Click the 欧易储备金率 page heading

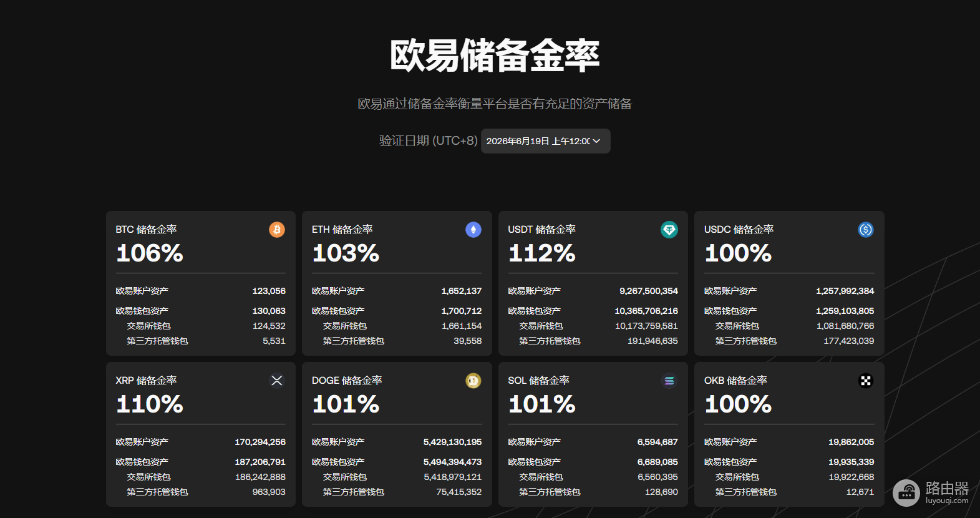click(x=495, y=56)
